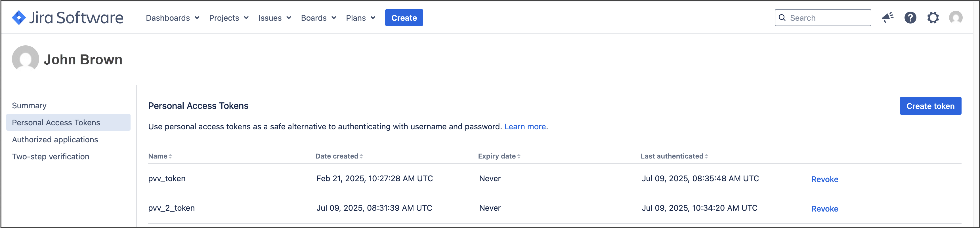Sort tokens by Date created column

click(339, 156)
